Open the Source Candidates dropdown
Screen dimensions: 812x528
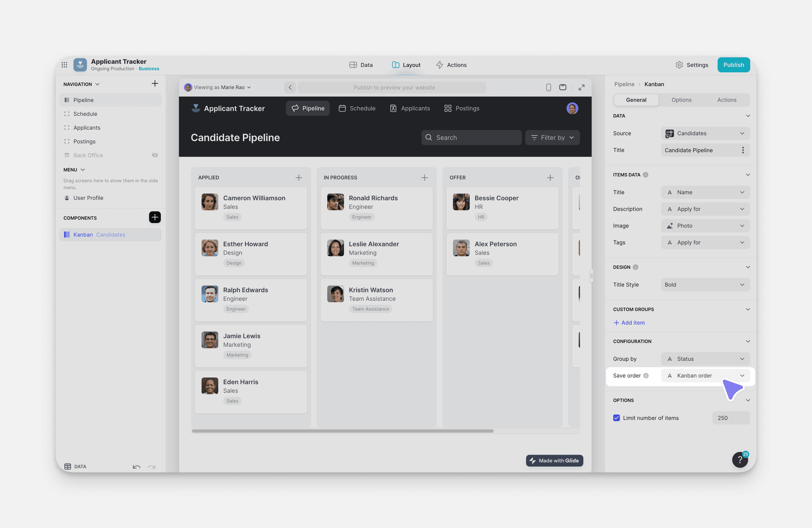point(705,134)
